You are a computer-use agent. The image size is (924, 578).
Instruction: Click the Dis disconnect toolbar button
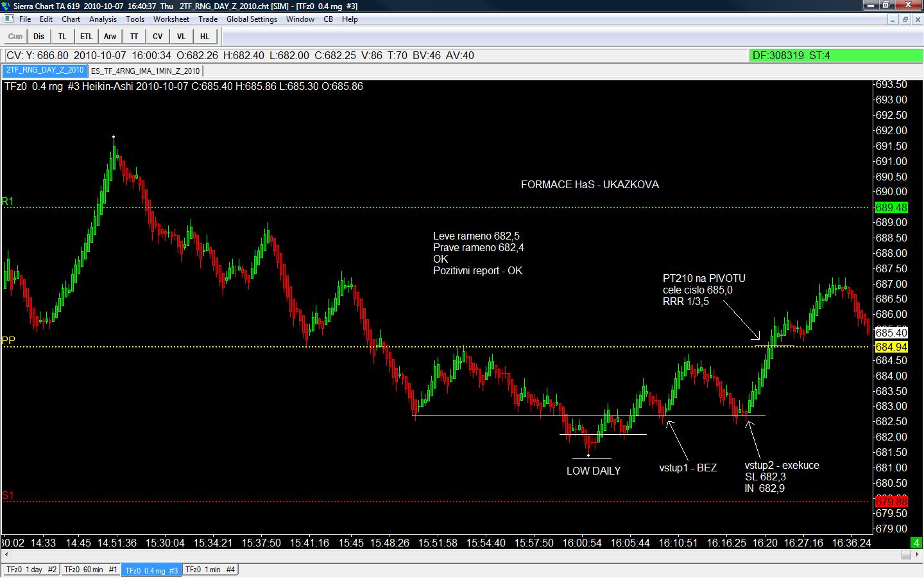[x=39, y=37]
